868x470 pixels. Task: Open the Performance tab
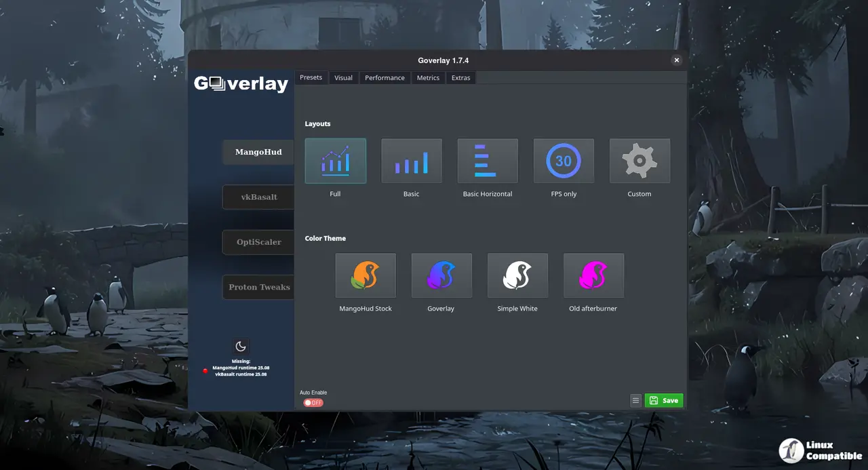384,78
